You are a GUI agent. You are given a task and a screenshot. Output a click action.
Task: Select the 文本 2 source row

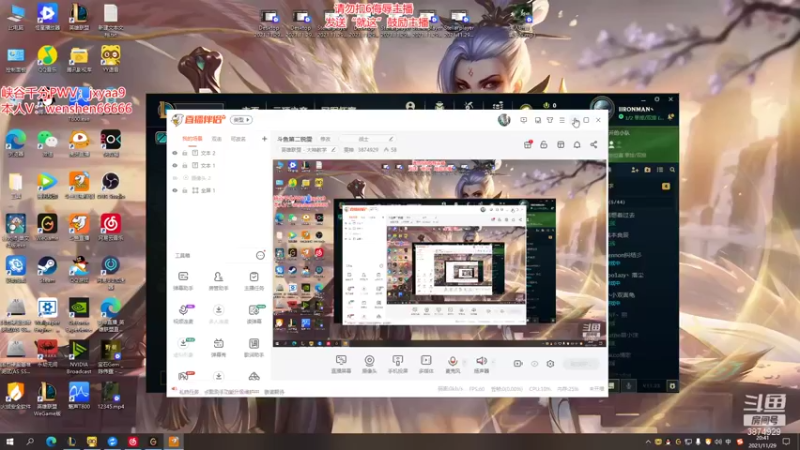tap(218, 153)
